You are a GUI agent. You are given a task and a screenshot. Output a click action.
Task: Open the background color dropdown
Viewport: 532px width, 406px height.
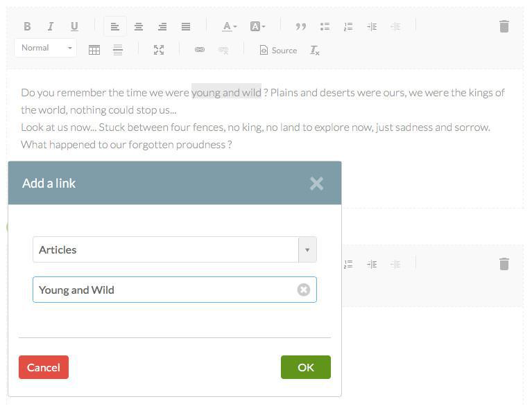pyautogui.click(x=257, y=26)
